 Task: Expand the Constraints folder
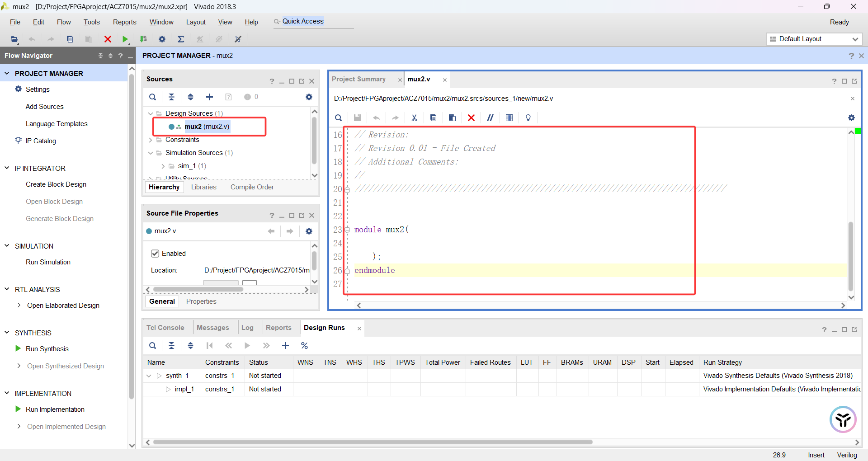click(x=151, y=140)
